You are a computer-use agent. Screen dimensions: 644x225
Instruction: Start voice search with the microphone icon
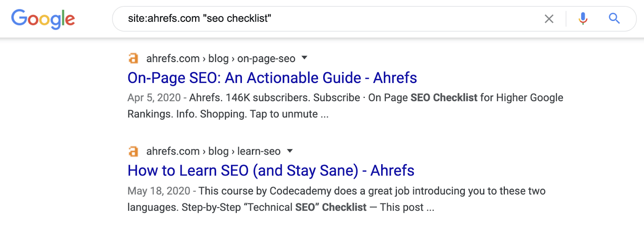[x=583, y=19]
